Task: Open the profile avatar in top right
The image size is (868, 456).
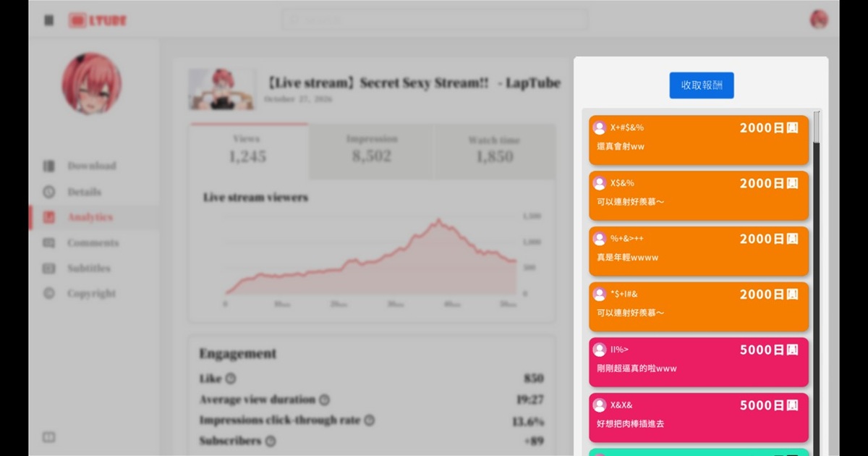Action: click(818, 20)
